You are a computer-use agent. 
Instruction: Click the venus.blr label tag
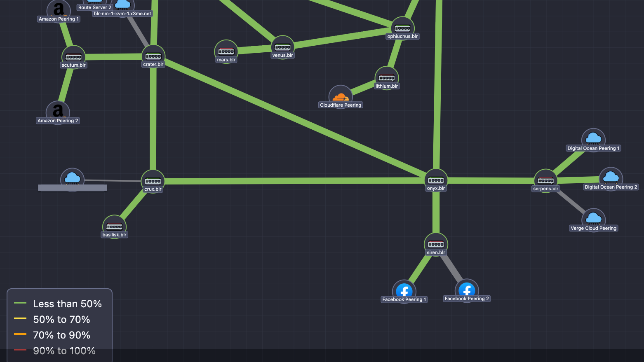pyautogui.click(x=282, y=54)
